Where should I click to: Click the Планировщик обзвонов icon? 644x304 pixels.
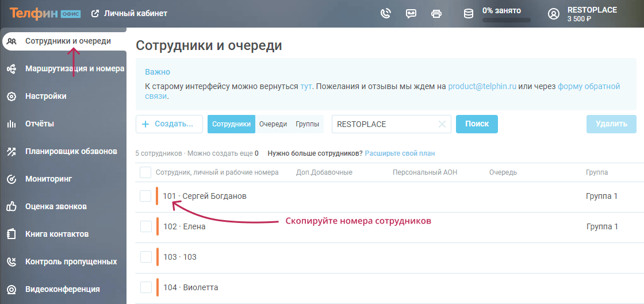click(x=11, y=151)
